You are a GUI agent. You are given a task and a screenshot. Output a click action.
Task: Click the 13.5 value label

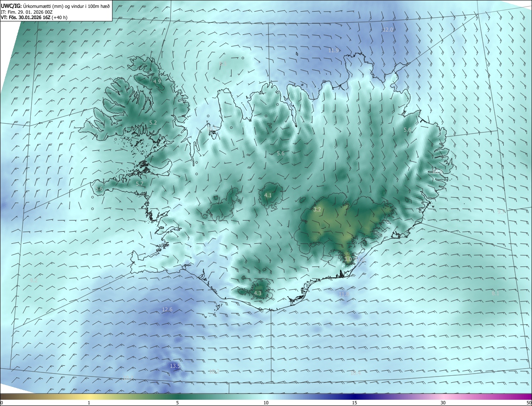[x=175, y=366]
